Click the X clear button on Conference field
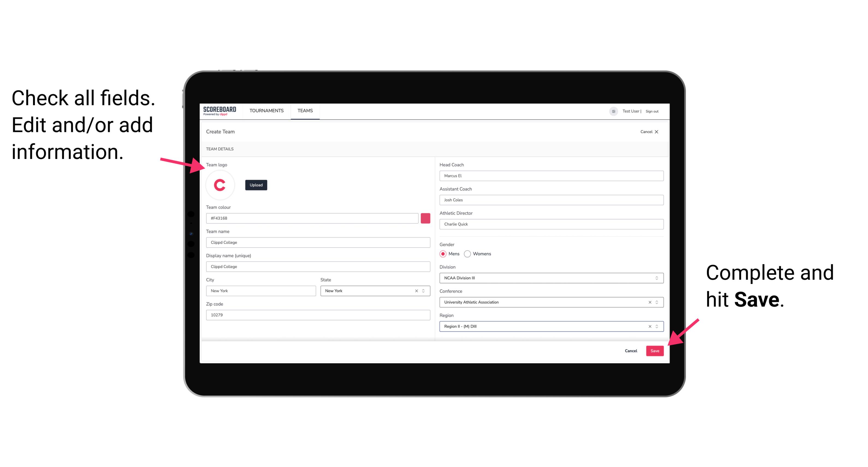The image size is (868, 467). (x=648, y=302)
